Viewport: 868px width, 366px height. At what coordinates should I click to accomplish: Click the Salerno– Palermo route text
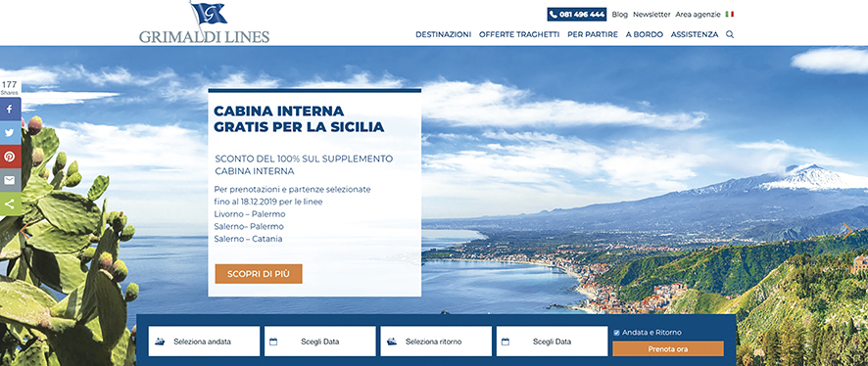[249, 227]
